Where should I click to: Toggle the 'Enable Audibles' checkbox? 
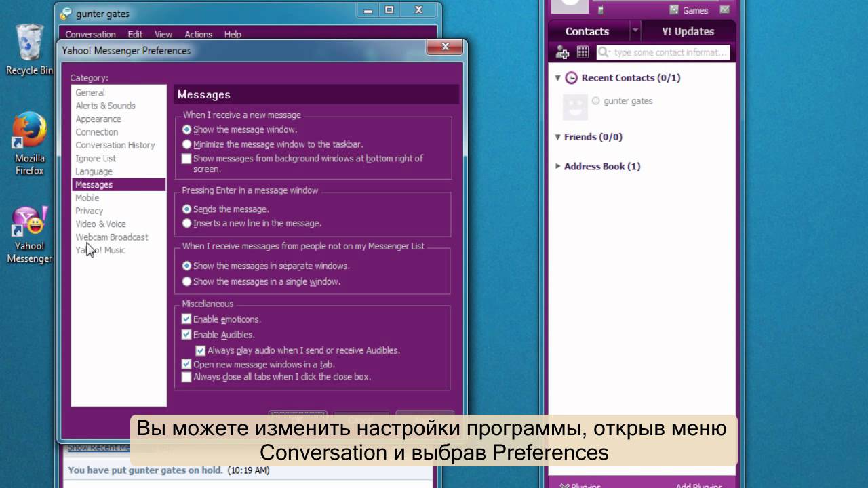click(x=186, y=335)
